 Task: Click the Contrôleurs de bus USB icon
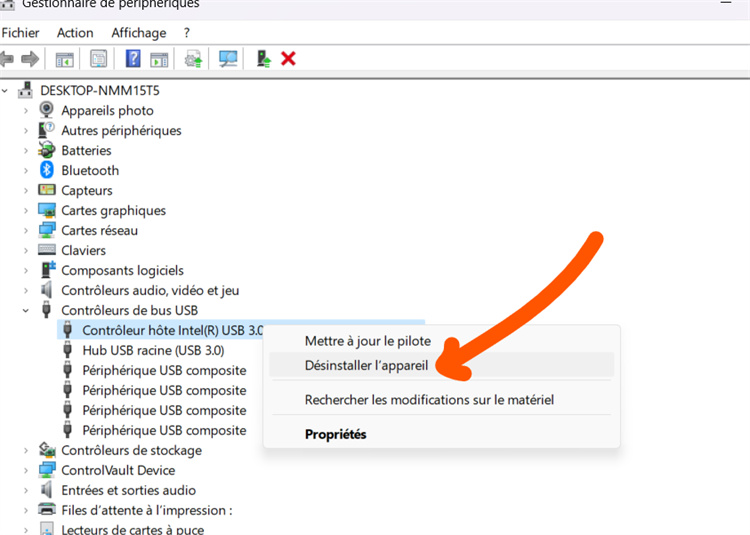[x=46, y=310]
